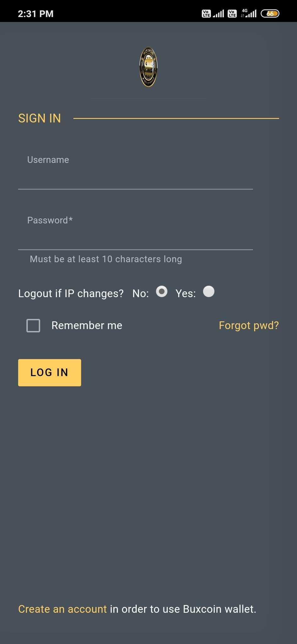Screen dimensions: 297x644
Task: Tap the password length hint text
Action: coord(106,259)
